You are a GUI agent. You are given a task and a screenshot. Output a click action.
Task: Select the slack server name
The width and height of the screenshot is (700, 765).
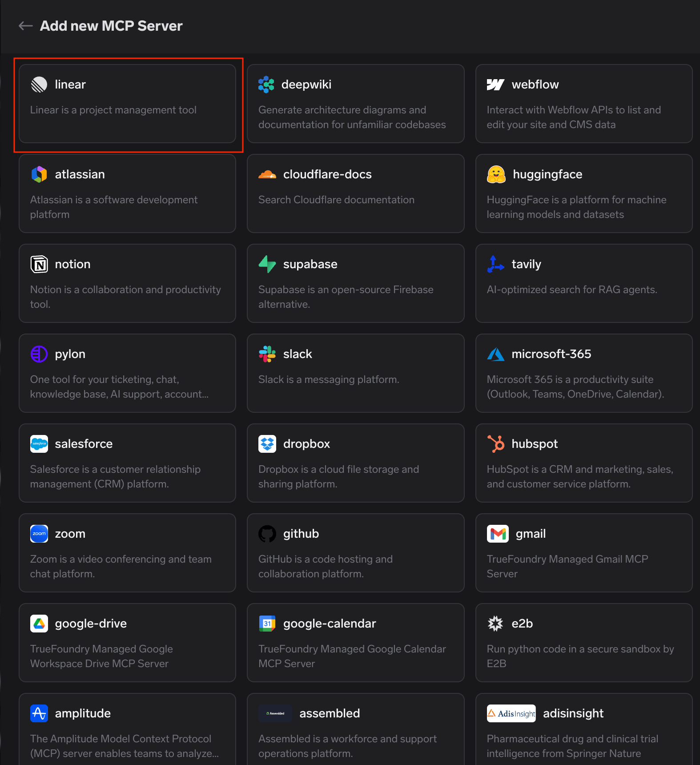click(298, 354)
